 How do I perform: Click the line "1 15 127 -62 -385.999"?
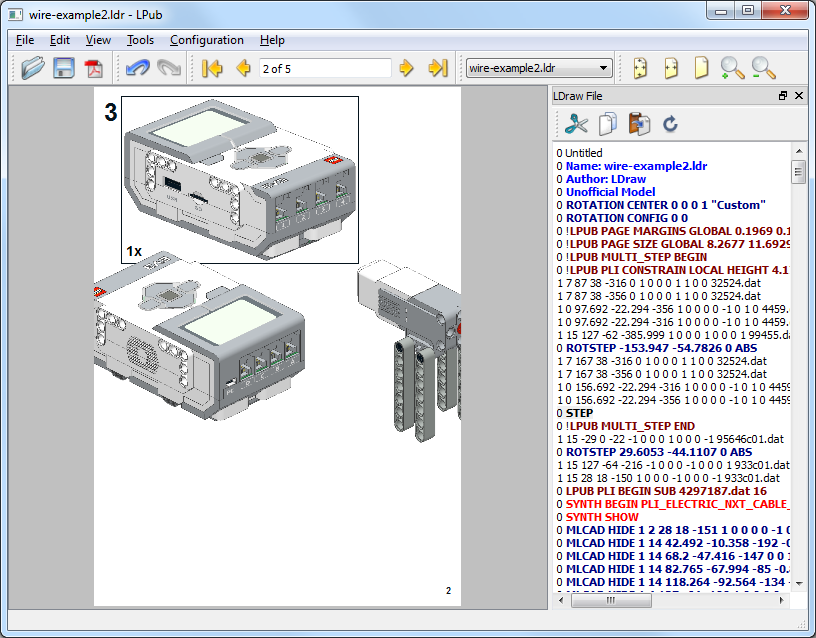(673, 335)
